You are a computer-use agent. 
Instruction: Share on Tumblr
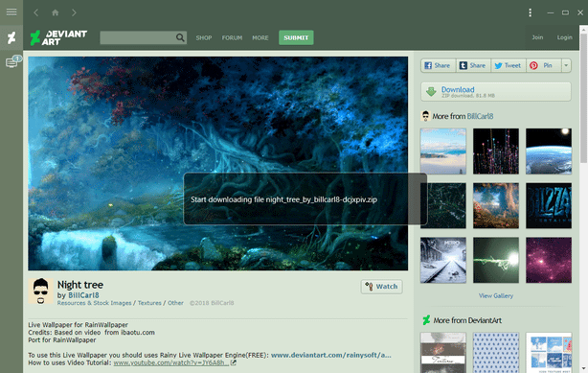click(473, 66)
